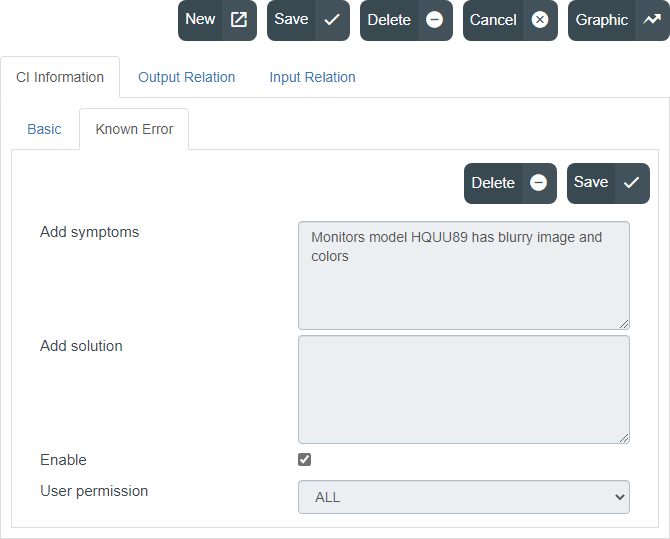Expand the ALL permission chevron arrow

[620, 497]
